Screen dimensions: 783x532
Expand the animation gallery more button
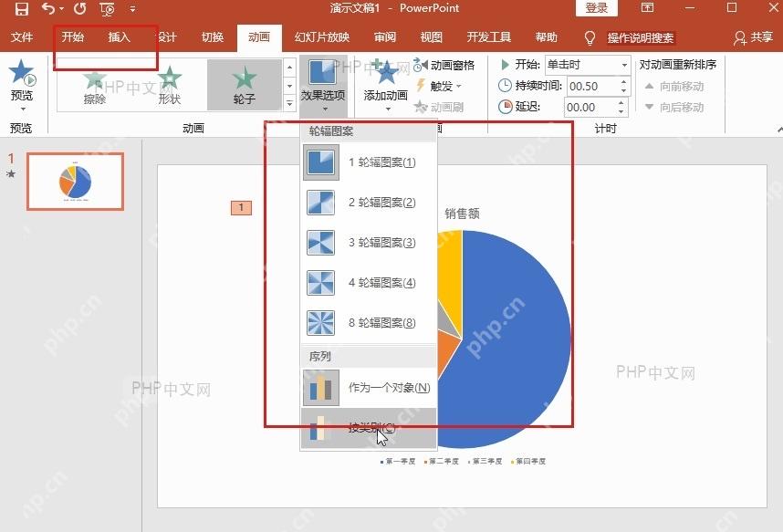click(289, 103)
